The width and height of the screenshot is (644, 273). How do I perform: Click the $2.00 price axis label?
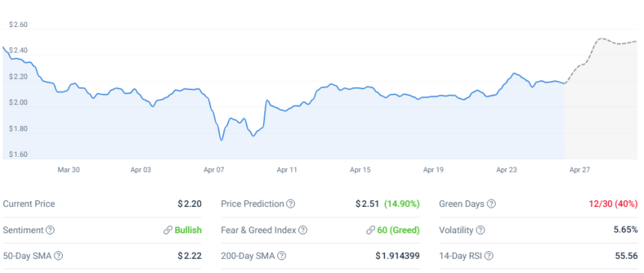[x=18, y=103]
